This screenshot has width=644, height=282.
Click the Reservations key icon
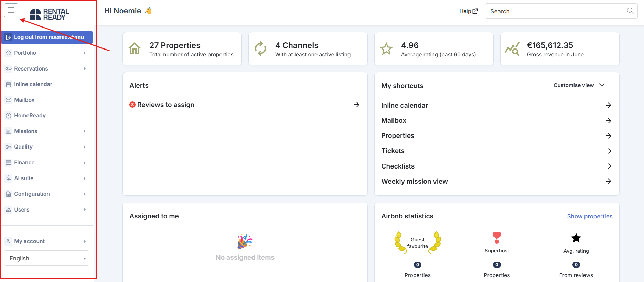(x=9, y=69)
